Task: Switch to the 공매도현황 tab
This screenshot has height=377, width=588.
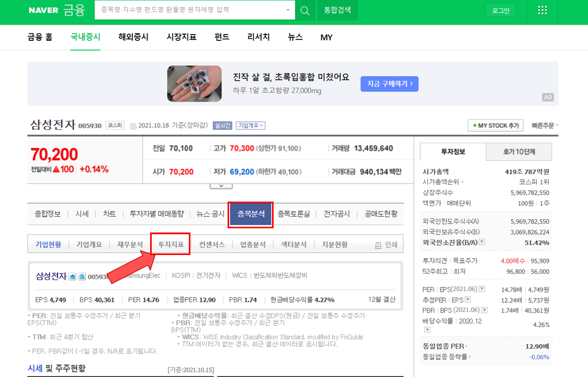Action: pos(381,214)
